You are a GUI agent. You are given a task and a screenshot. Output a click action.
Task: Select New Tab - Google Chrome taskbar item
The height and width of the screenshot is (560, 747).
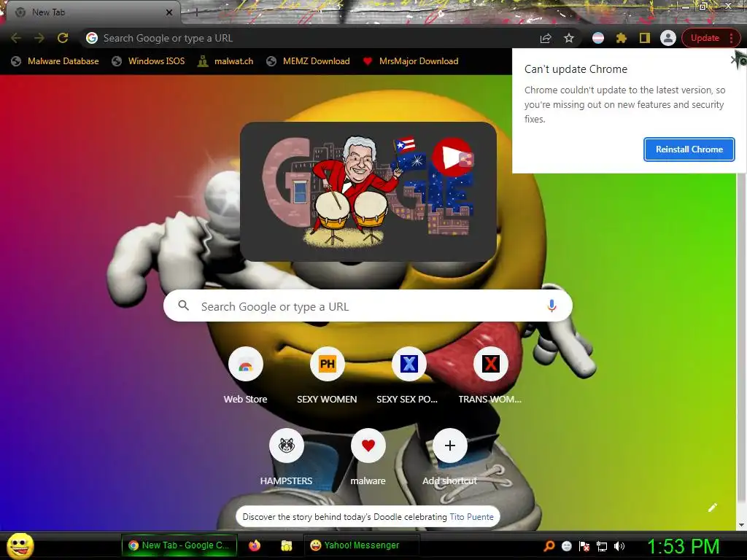[179, 545]
